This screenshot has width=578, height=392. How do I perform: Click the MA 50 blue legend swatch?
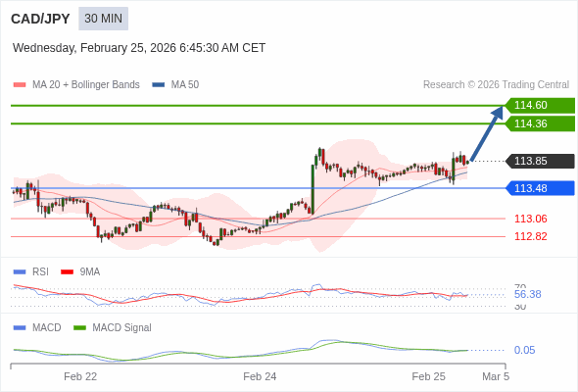(159, 85)
